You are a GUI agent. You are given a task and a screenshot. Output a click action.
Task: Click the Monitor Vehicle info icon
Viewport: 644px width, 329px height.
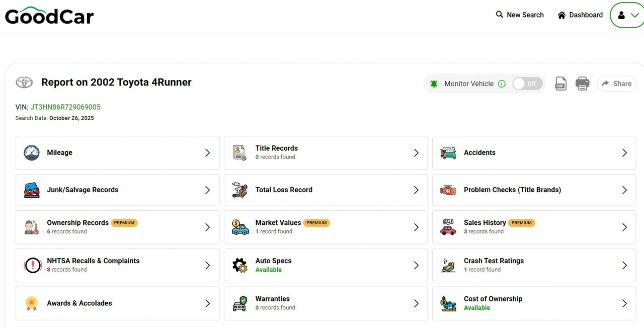[x=502, y=84]
